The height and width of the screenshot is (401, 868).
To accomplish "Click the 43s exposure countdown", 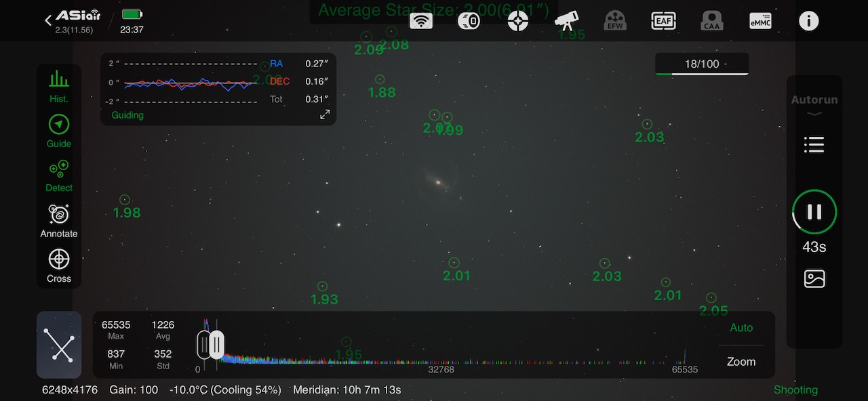I will pyautogui.click(x=814, y=247).
